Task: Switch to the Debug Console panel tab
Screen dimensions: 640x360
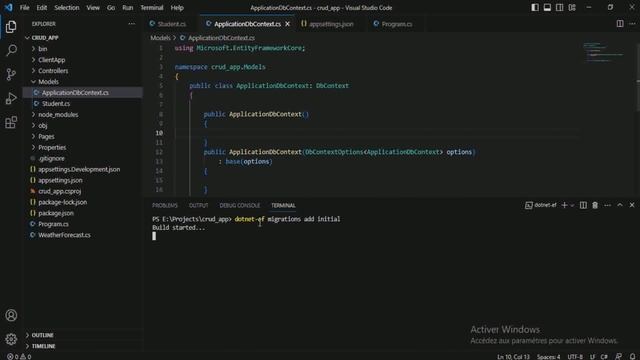Action: tap(240, 205)
